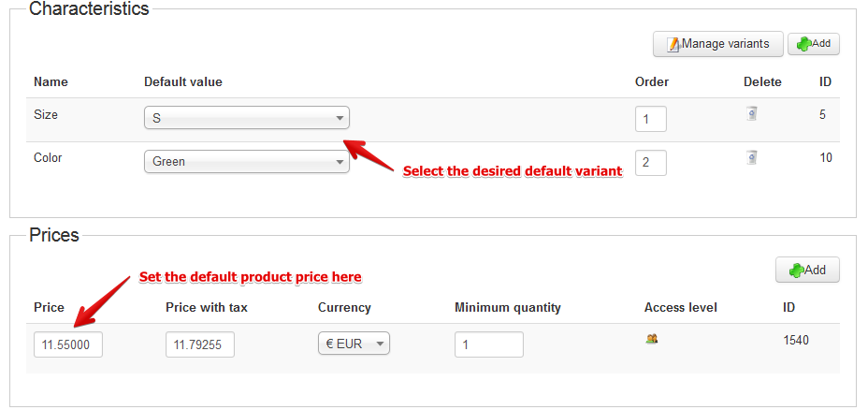Click the Order column header
Viewport: 868px width, 410px height.
652,82
